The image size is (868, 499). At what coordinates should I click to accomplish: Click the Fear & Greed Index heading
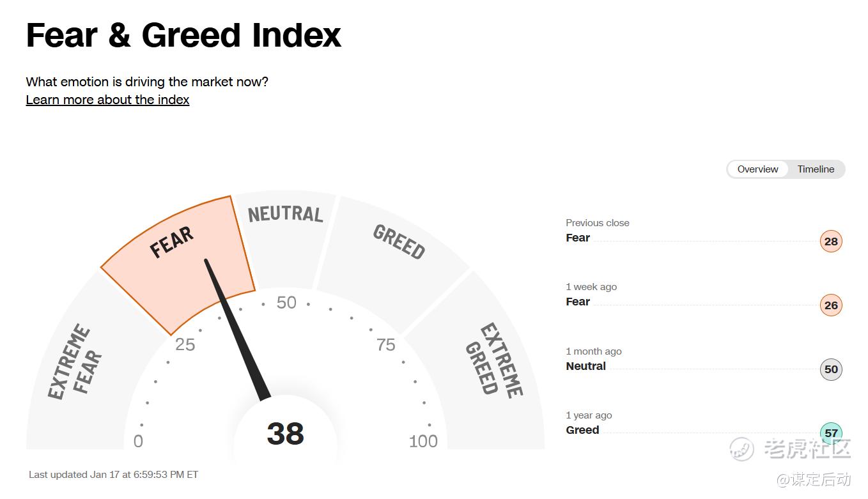point(183,35)
